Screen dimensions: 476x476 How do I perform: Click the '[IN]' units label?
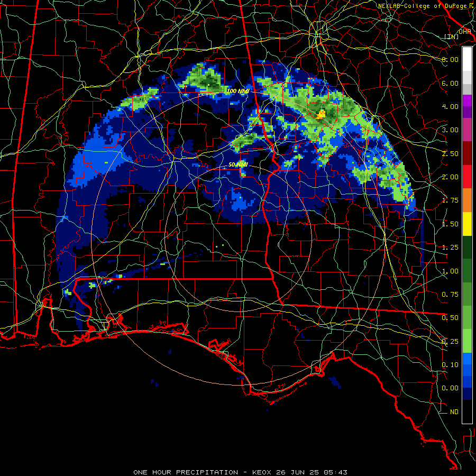pos(452,36)
